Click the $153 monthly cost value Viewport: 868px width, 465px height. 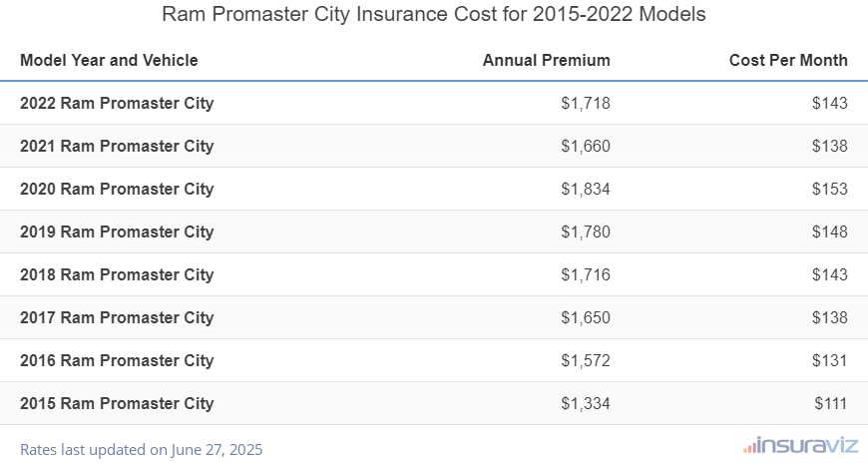tap(829, 189)
